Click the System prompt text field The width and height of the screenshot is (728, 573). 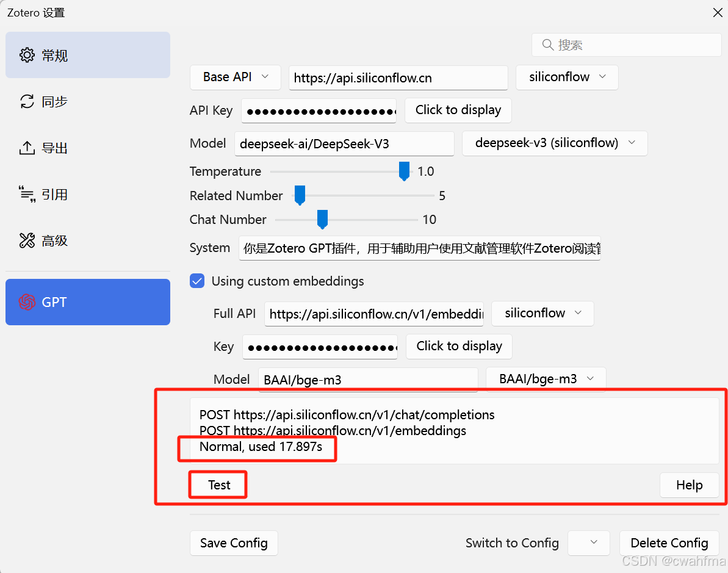(x=420, y=248)
